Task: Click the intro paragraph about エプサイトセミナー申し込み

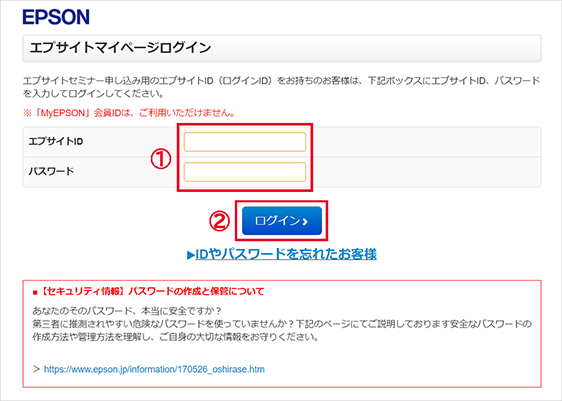Action: [x=281, y=87]
